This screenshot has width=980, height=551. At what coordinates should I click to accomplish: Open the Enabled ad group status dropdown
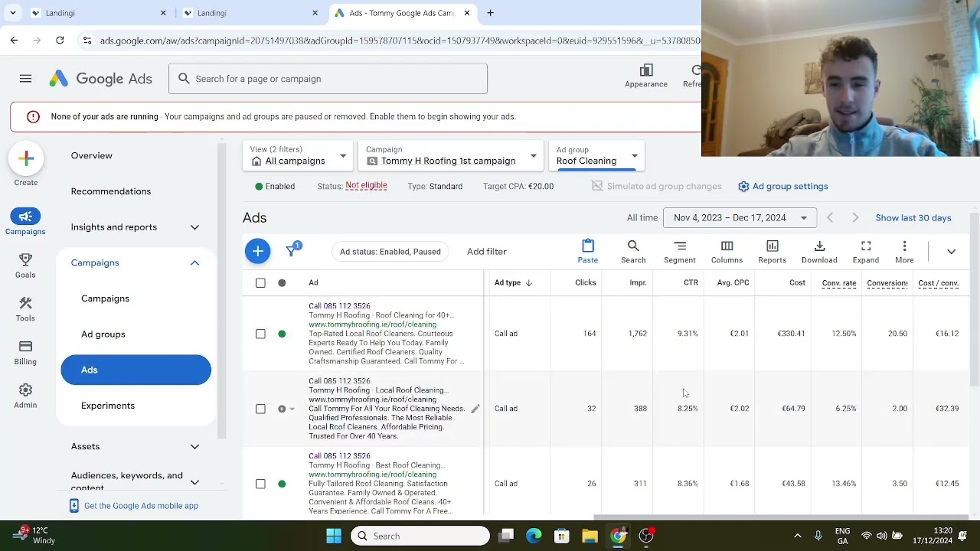276,186
